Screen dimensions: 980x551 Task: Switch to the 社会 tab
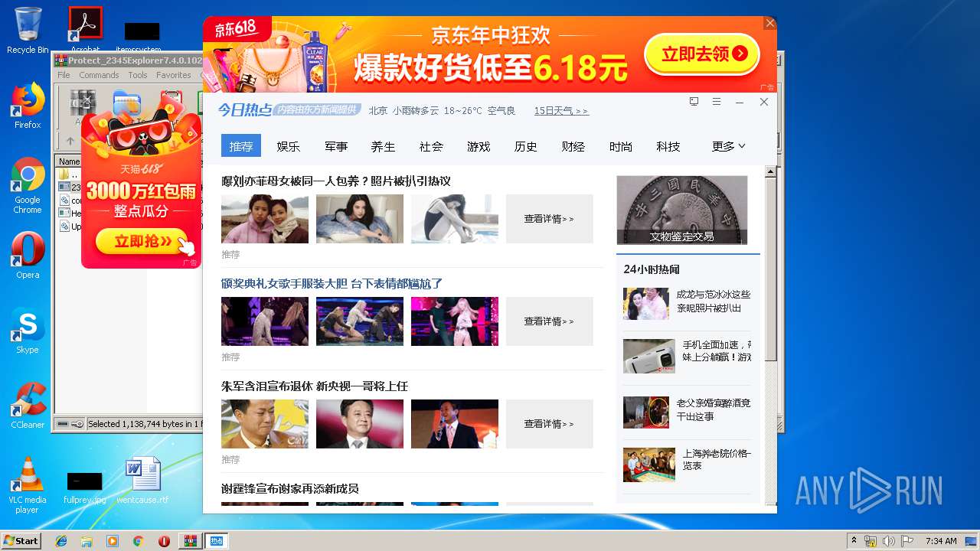(431, 146)
